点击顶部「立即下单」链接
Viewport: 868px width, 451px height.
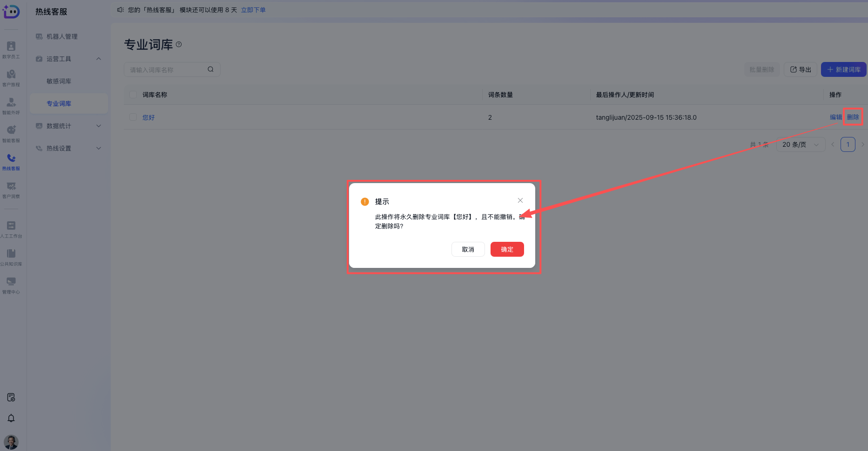(253, 9)
